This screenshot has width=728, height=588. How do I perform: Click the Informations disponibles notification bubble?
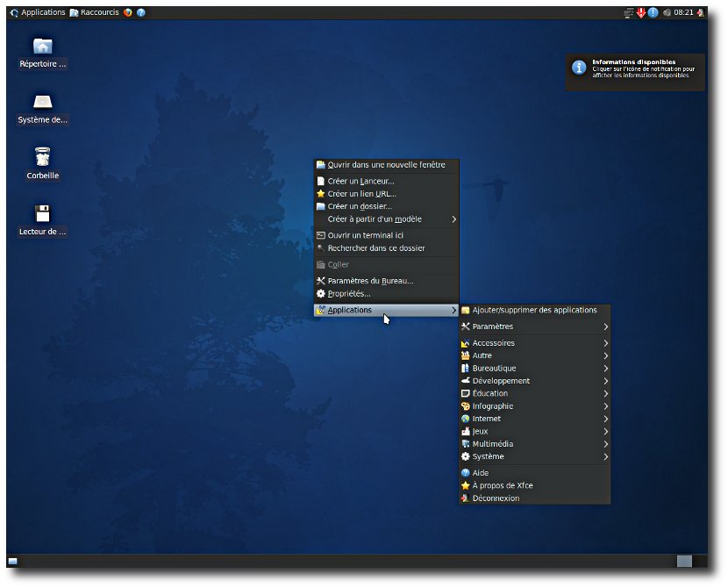(635, 72)
